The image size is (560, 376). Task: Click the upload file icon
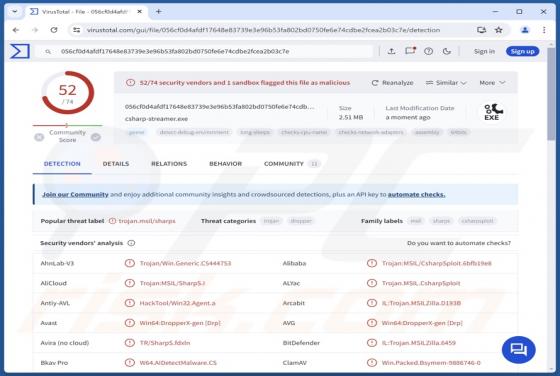[x=391, y=51]
